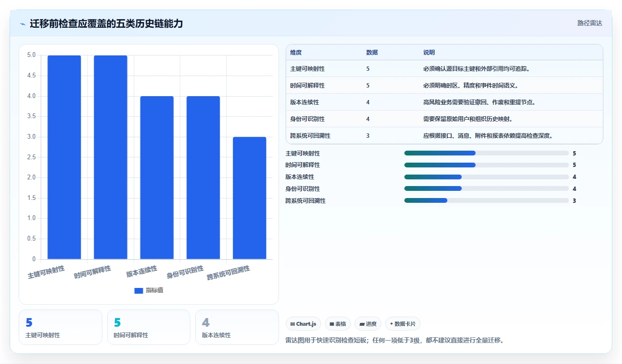Click the 维度 column header
Image resolution: width=622 pixels, height=364 pixels.
(x=296, y=53)
